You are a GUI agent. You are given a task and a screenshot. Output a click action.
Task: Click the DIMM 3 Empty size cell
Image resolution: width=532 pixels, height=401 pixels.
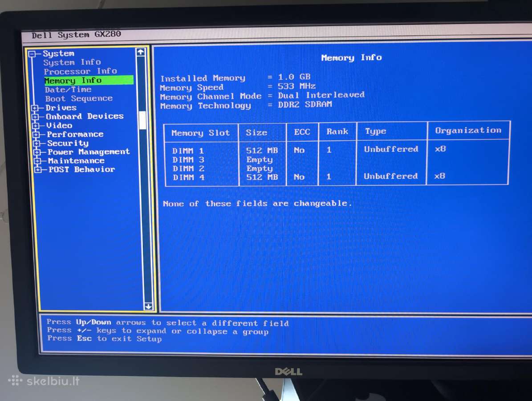point(260,160)
